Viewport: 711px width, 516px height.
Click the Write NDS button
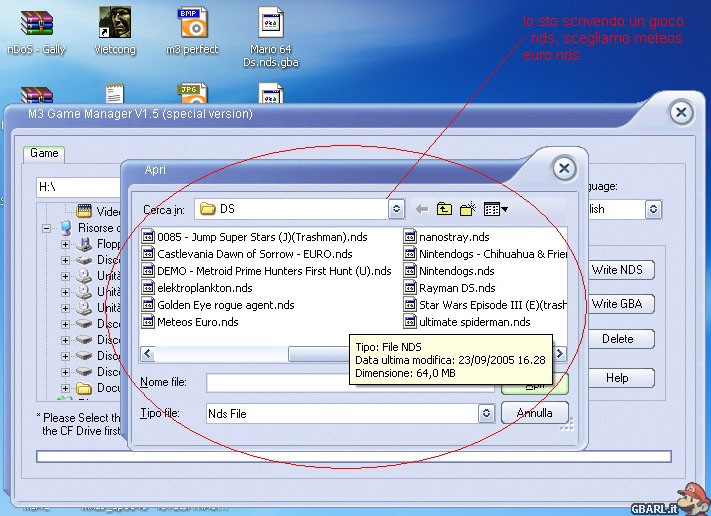tap(618, 270)
